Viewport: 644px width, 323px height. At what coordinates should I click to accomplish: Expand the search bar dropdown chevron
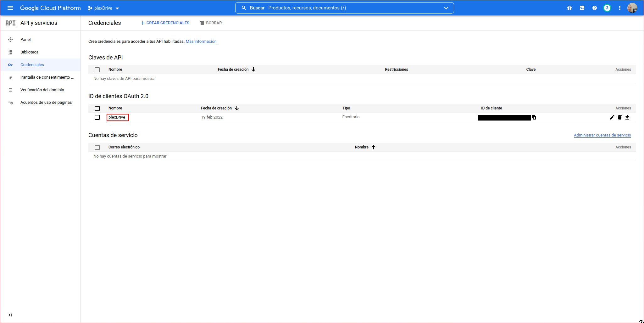pos(446,8)
